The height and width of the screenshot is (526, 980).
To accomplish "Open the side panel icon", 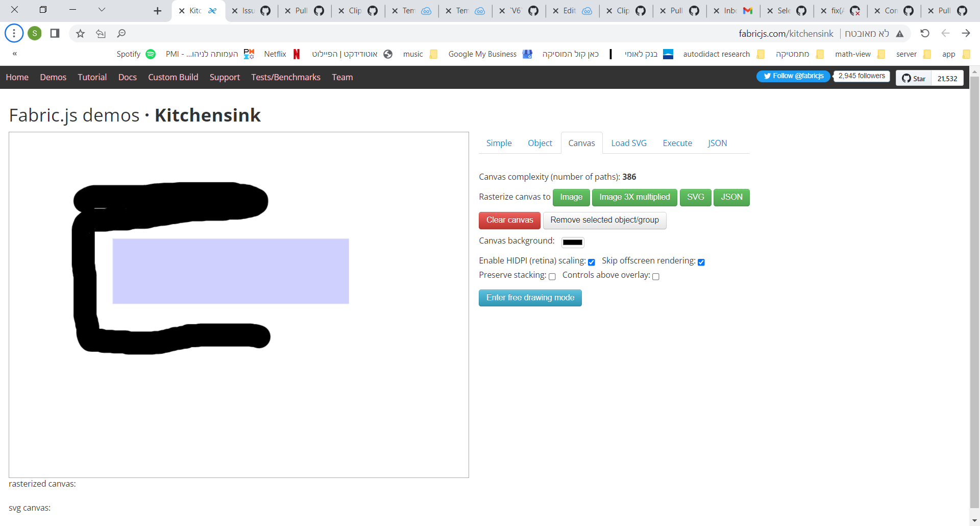I will [54, 33].
